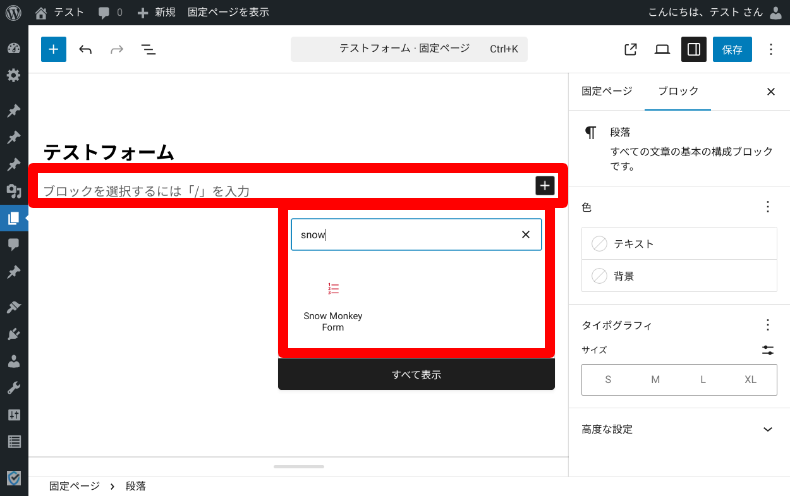The width and height of the screenshot is (790, 496).
Task: Clear the block search text
Action: pos(525,234)
